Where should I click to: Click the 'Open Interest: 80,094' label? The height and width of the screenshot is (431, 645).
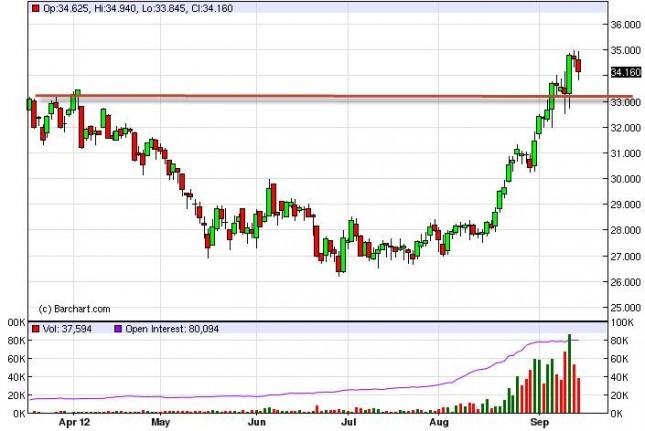(x=172, y=329)
